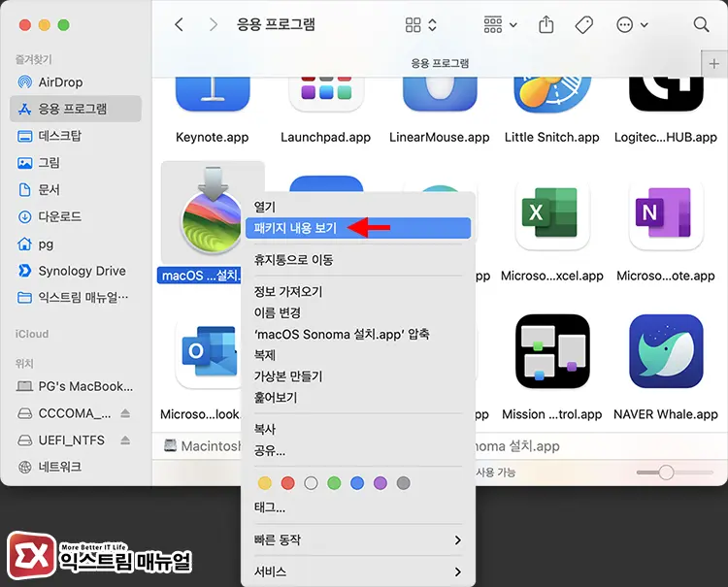
Task: Apply the gray tag color
Action: 404,483
